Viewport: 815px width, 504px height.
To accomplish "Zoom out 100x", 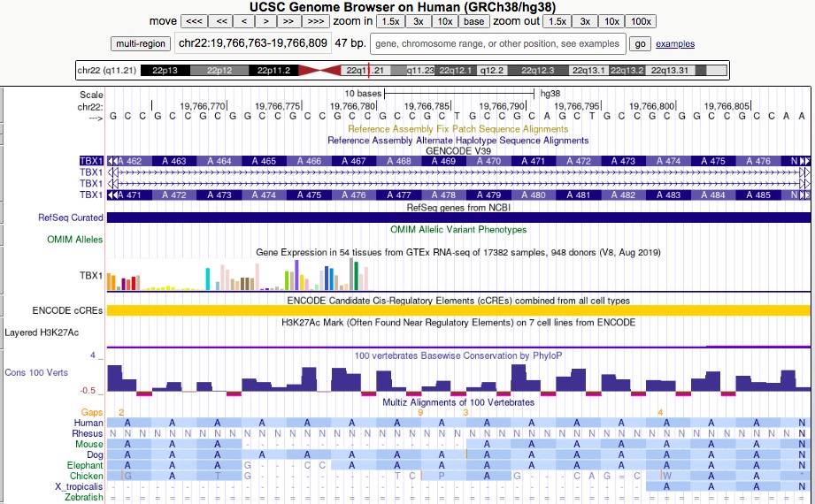I will click(641, 21).
